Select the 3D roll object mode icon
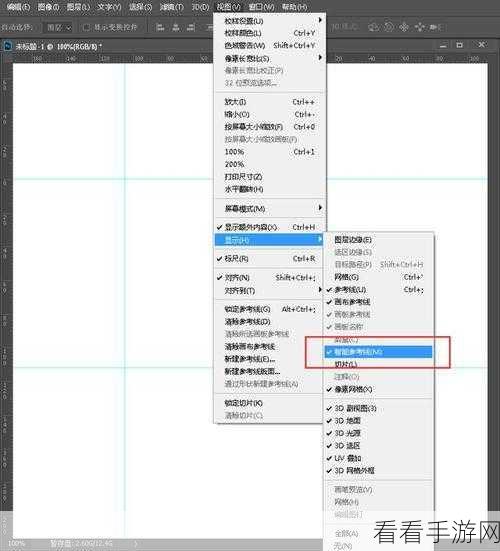 (389, 27)
